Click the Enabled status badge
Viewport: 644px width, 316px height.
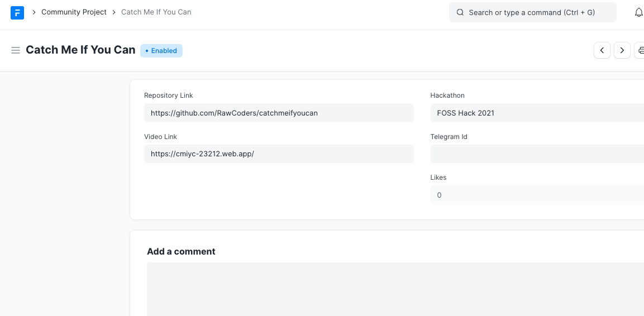point(161,51)
